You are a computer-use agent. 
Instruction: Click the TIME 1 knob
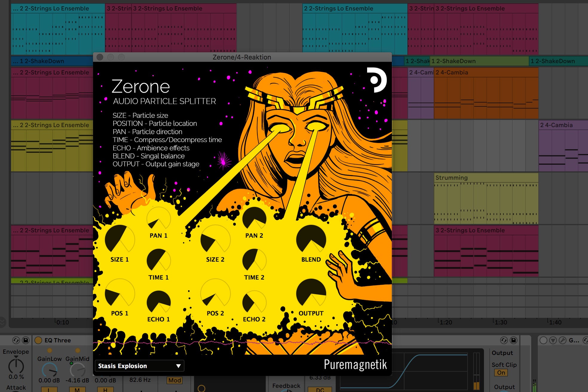(158, 261)
